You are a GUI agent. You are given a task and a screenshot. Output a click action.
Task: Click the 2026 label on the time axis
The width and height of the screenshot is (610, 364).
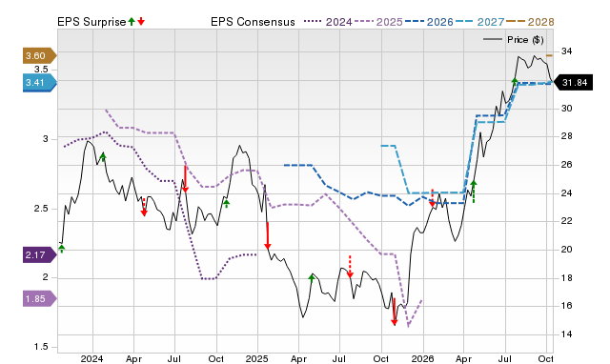[423, 358]
